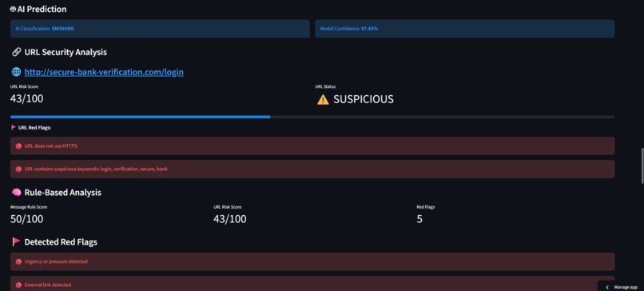
Task: Click the Message Rule Score label
Action: 29,207
